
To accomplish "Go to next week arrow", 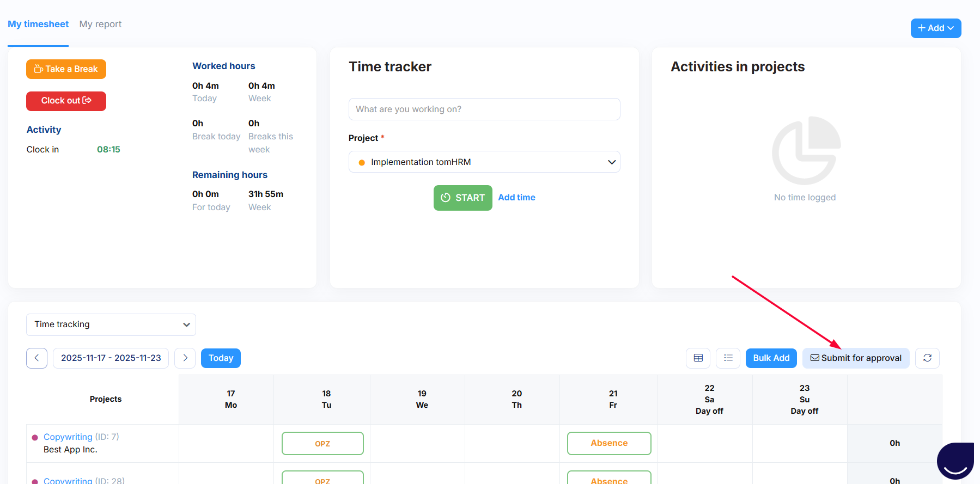I will (185, 358).
